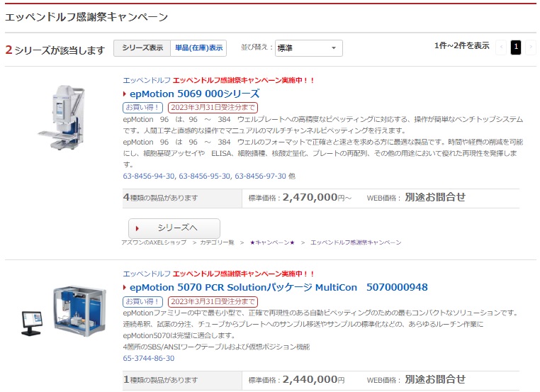Open epMotion 5069 000シリーズ product link

195,94
